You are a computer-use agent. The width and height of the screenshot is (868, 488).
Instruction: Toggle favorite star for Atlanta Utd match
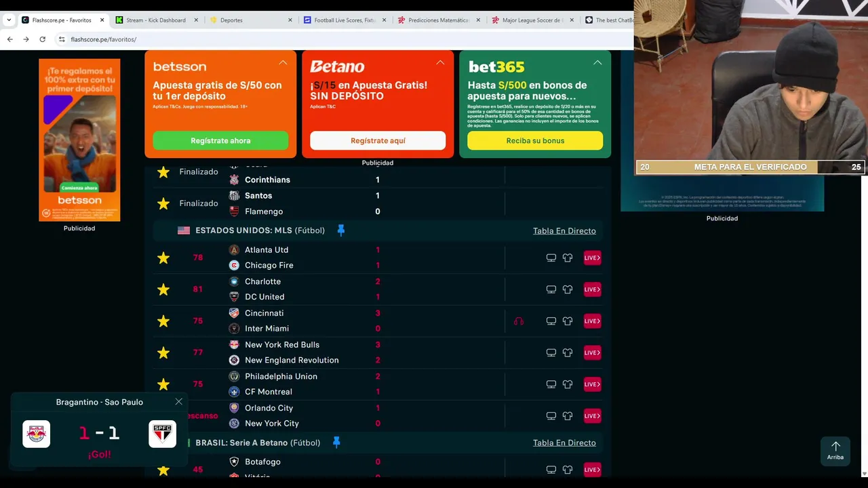[x=163, y=258]
